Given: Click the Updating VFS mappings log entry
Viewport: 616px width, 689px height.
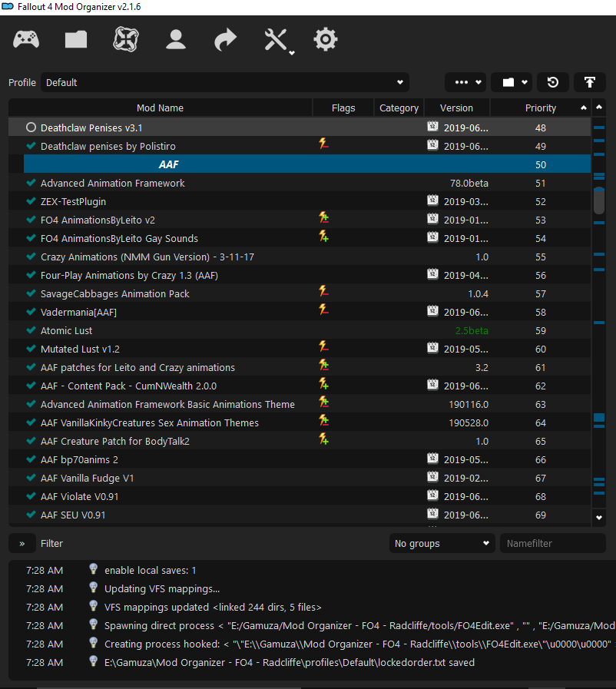Looking at the screenshot, I should coord(162,589).
